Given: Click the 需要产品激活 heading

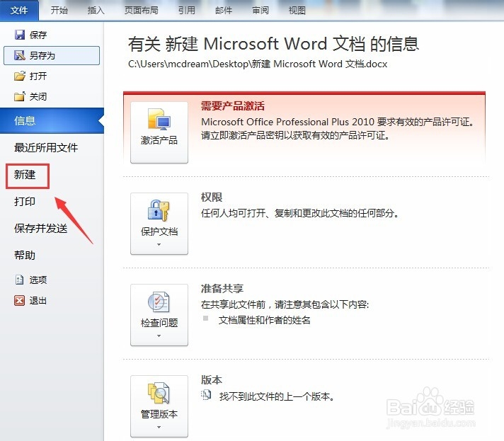Looking at the screenshot, I should click(x=233, y=105).
